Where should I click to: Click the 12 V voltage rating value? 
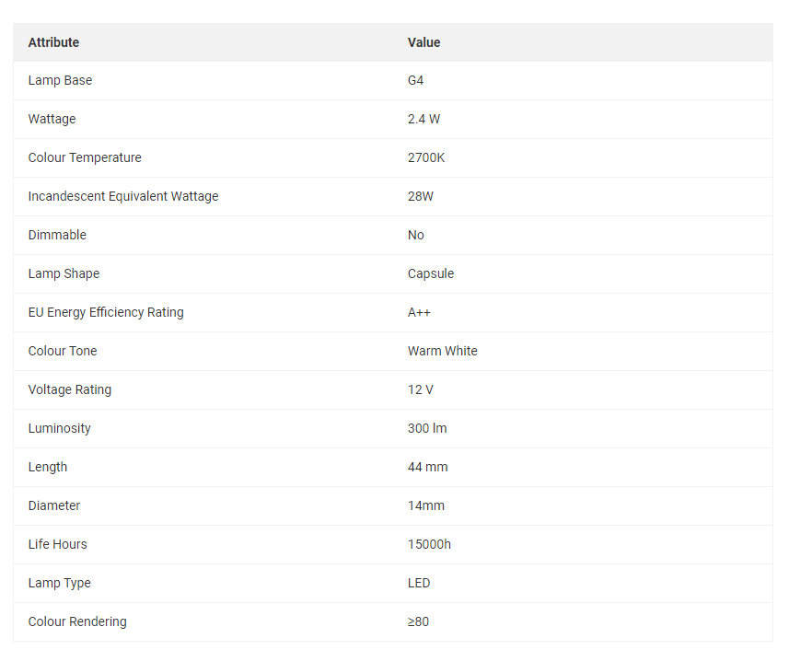(x=421, y=389)
